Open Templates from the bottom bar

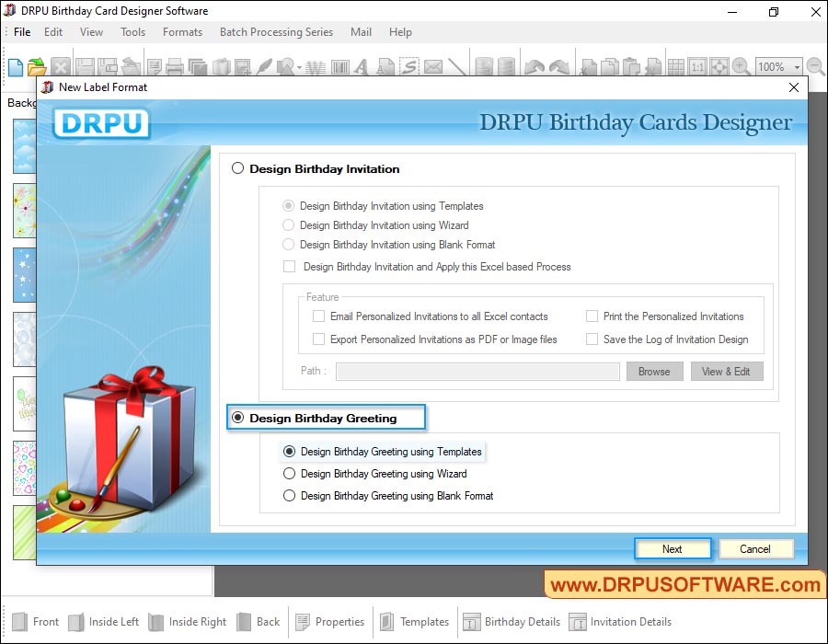tap(415, 622)
